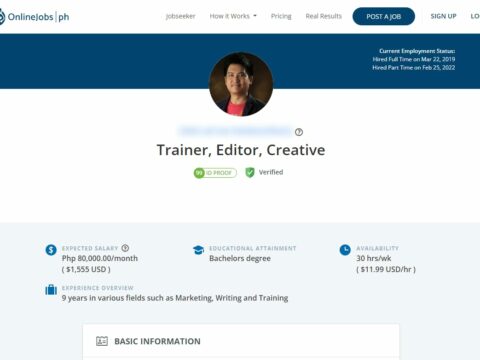Click the ID PROOF score badge
Image resolution: width=480 pixels, height=360 pixels.
pyautogui.click(x=215, y=173)
